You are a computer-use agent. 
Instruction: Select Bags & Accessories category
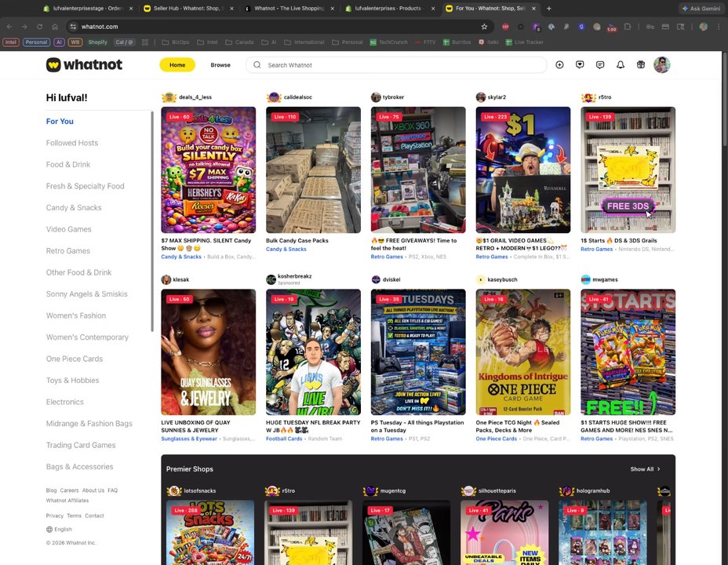(x=79, y=467)
